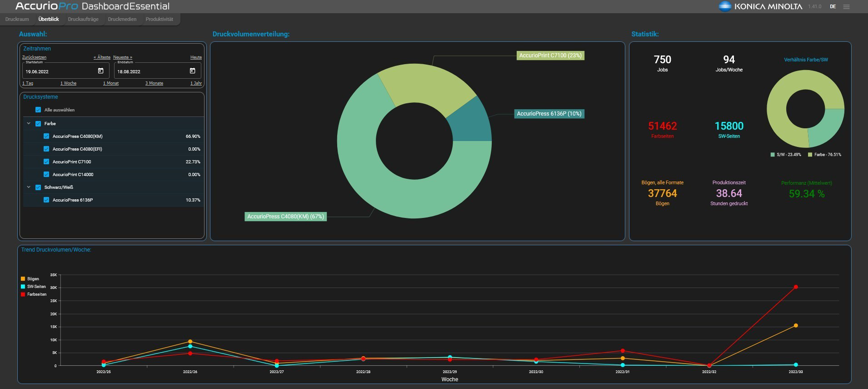Screen dimensions: 868x389
Task: Click the red Farbseiten point at 2022/33
Action: point(796,287)
